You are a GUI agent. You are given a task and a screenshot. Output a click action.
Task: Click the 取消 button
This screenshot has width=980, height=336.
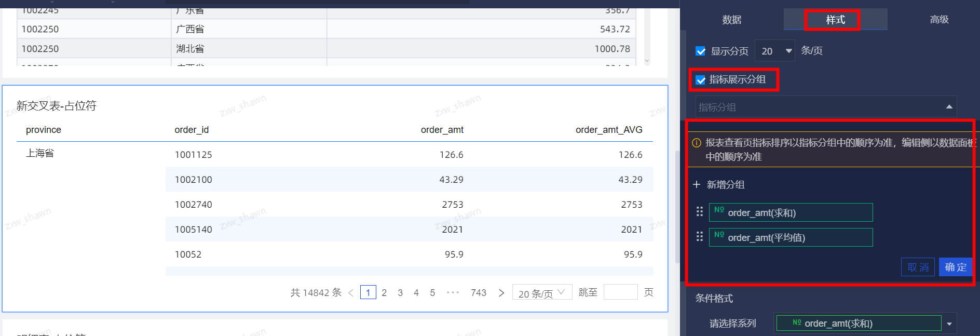tap(918, 267)
